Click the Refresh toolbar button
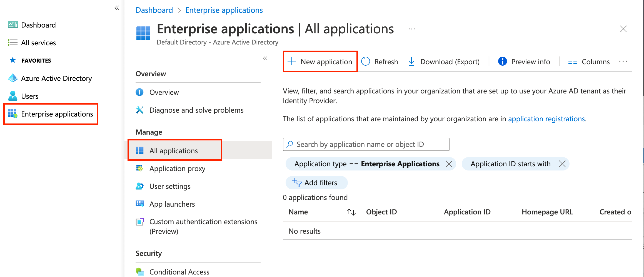The height and width of the screenshot is (277, 644). click(x=380, y=61)
